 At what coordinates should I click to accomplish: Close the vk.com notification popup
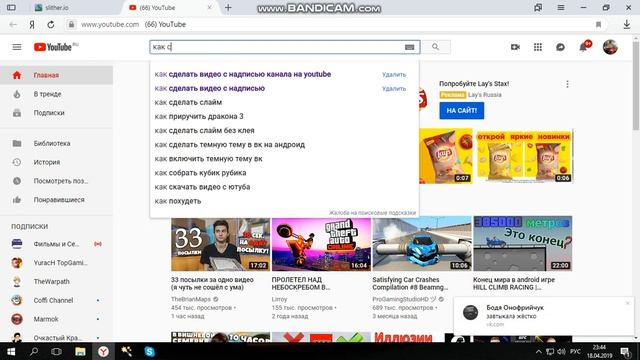[628, 303]
